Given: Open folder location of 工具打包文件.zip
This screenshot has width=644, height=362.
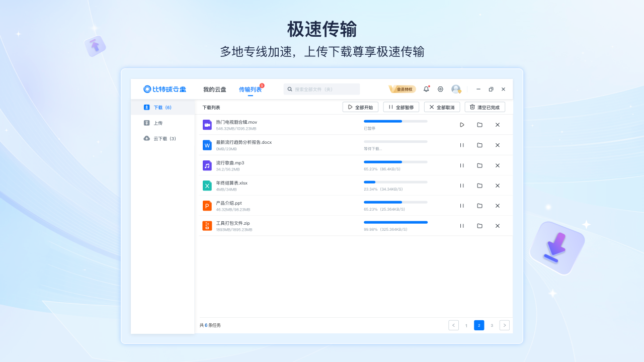Looking at the screenshot, I should pos(479,226).
